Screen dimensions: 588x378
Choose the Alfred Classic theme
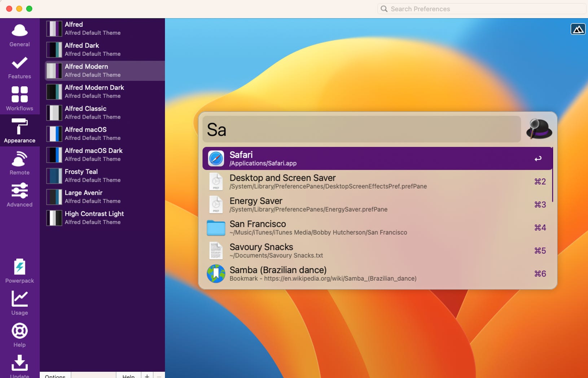pyautogui.click(x=105, y=113)
